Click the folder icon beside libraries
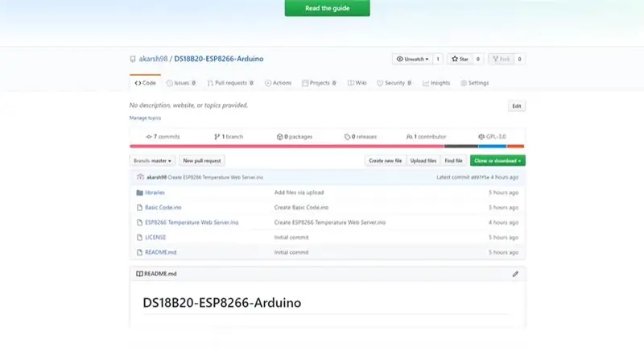 click(139, 193)
